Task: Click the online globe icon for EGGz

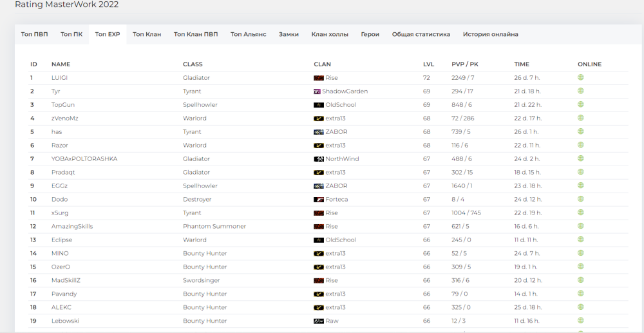Action: [581, 186]
